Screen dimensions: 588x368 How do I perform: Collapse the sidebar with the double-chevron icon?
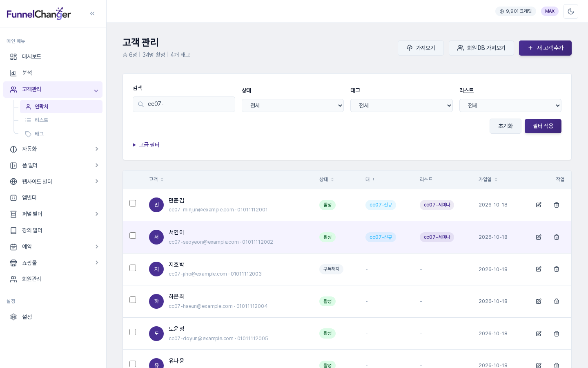pos(92,13)
